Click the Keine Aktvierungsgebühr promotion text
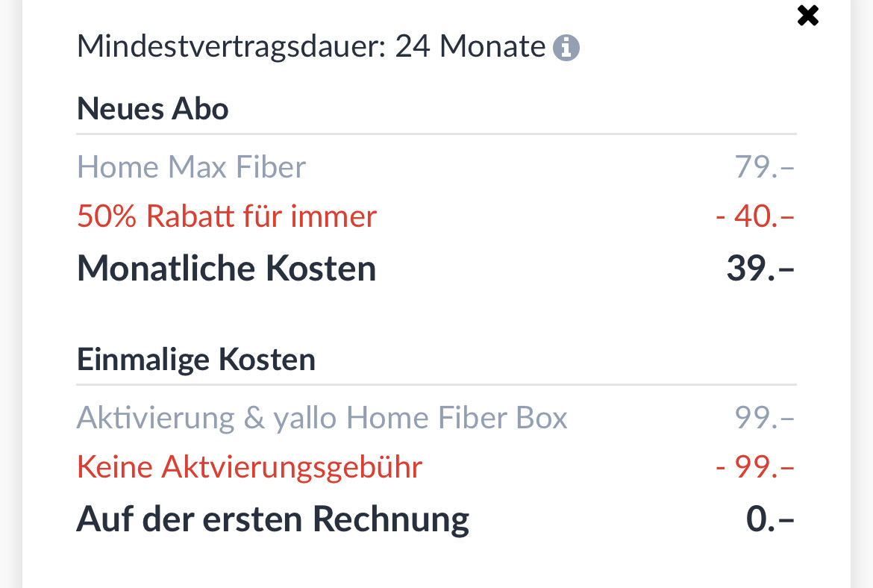This screenshot has width=873, height=588. [x=249, y=467]
